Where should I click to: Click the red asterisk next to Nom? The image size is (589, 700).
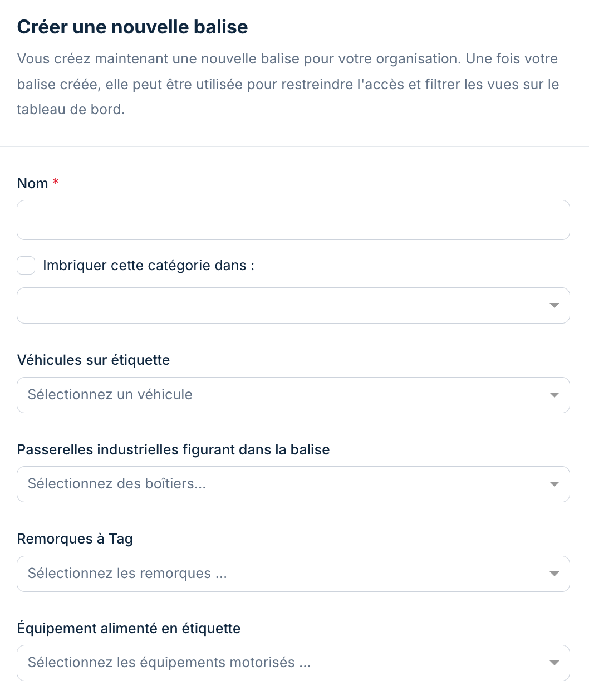(56, 183)
